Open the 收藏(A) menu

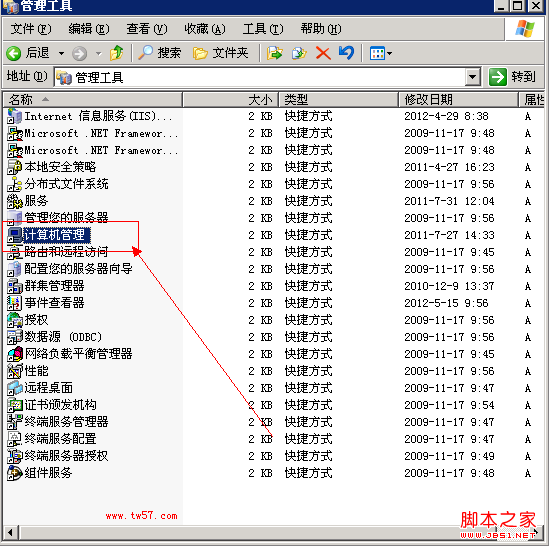tap(205, 29)
